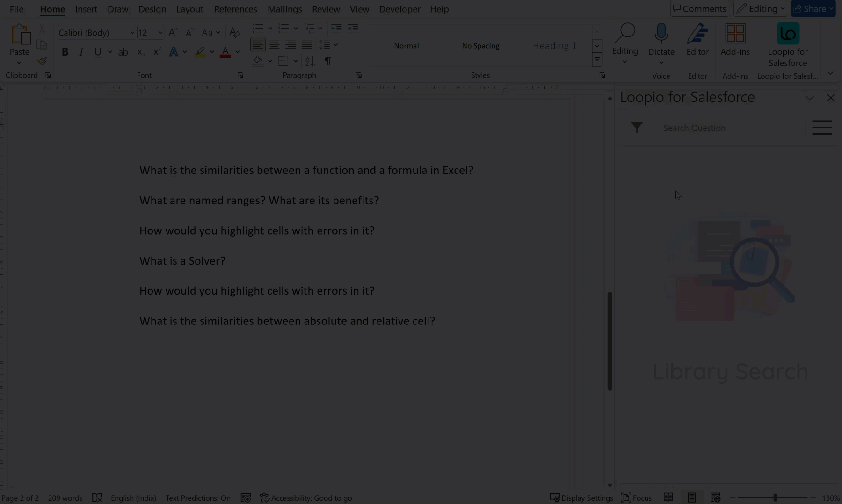Switch to Print Layout view in status bar
842x504 pixels.
(692, 497)
